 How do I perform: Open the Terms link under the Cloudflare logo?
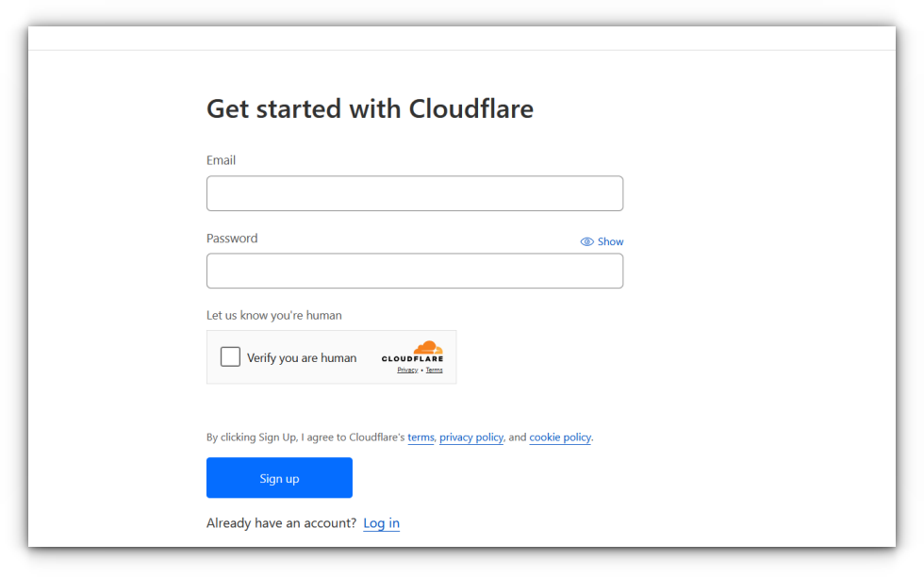[434, 371]
